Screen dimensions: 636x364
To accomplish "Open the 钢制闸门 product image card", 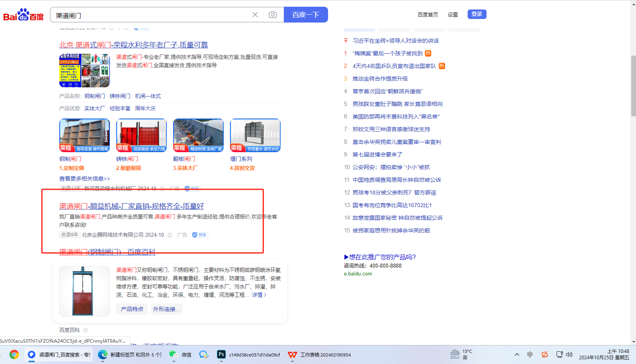I will (85, 135).
